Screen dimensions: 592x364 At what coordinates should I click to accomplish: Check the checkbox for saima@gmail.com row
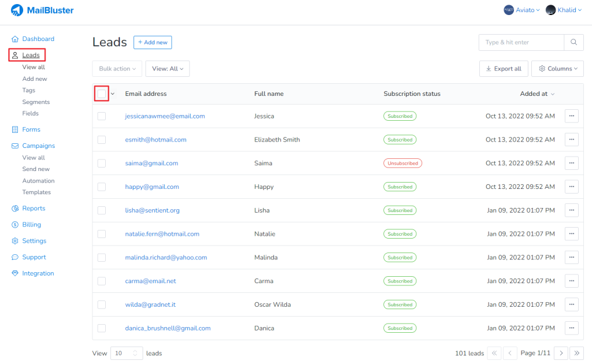click(x=102, y=163)
